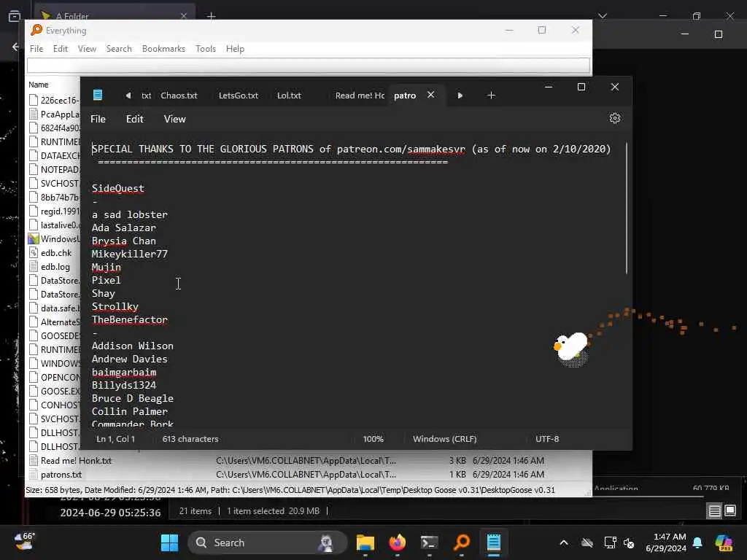Show hidden tray icons chevron
Screen dimensions: 747x560
click(564, 542)
